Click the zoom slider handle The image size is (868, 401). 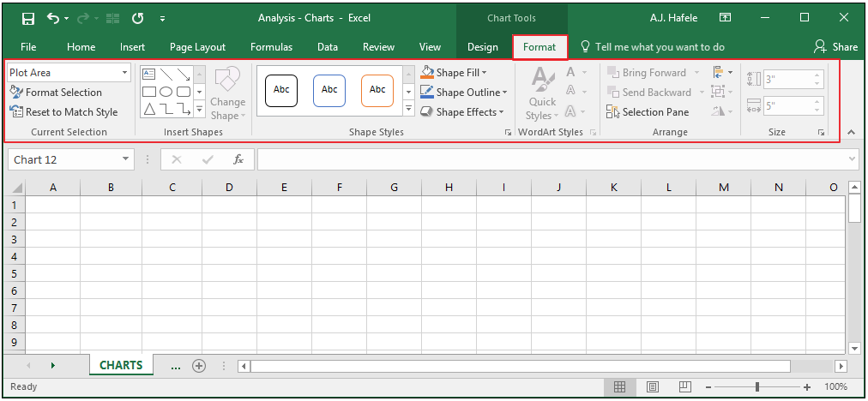click(756, 386)
